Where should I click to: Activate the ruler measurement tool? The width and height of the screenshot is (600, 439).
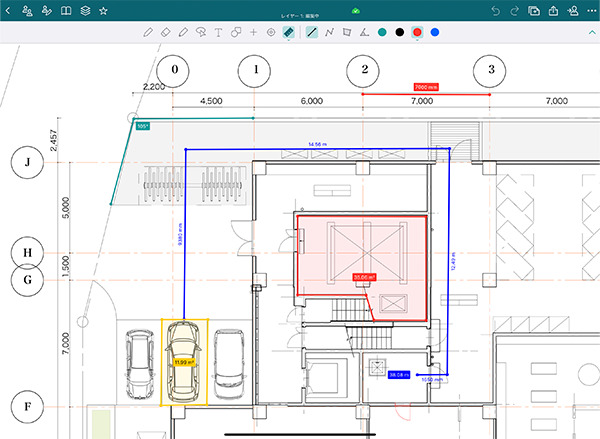tap(289, 33)
